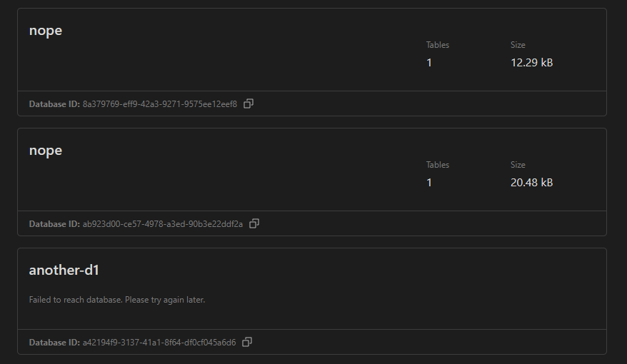The image size is (627, 364).
Task: Open the another-d1 database
Action: pyautogui.click(x=64, y=271)
